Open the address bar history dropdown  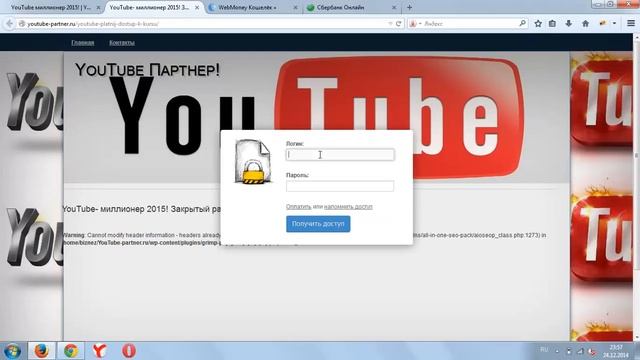point(390,24)
